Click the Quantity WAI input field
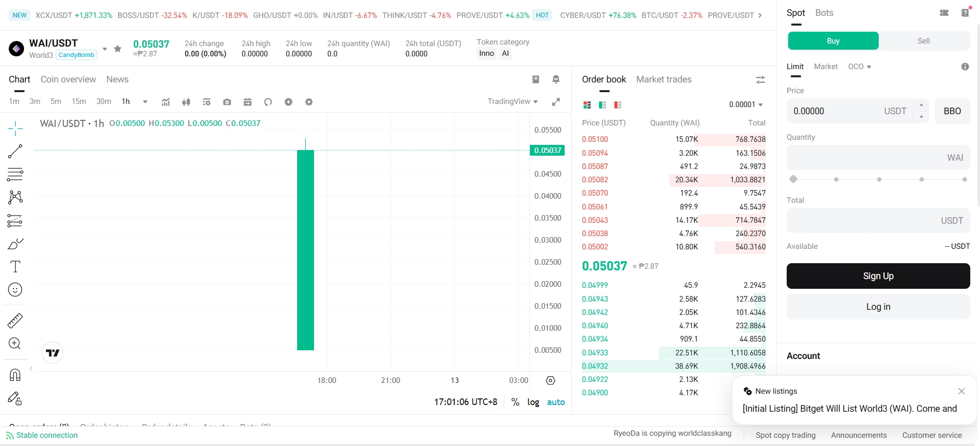This screenshot has width=980, height=446. (x=878, y=158)
